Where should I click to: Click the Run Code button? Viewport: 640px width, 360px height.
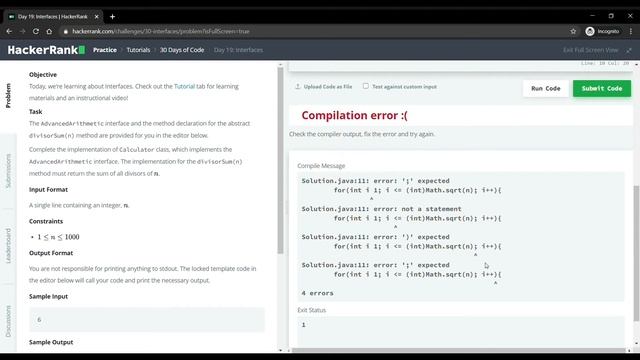coord(546,89)
